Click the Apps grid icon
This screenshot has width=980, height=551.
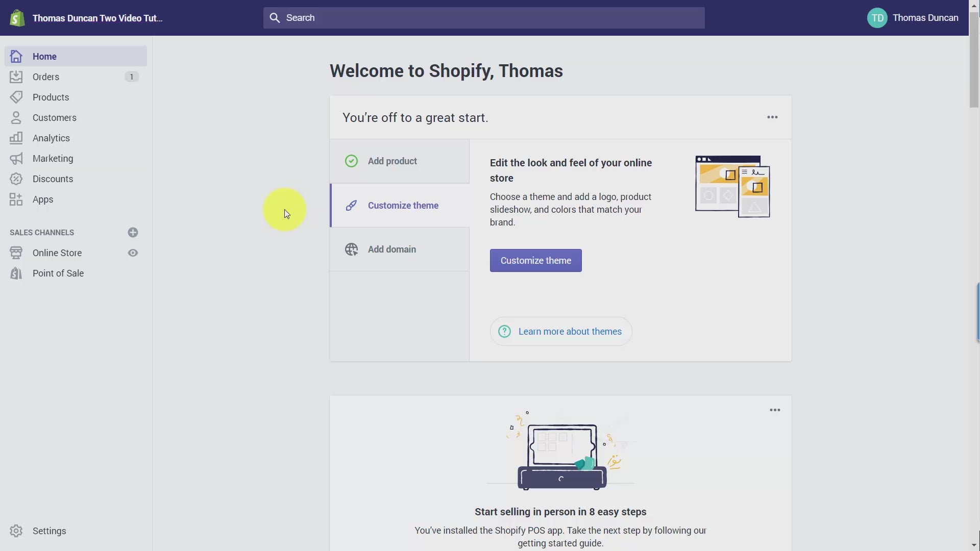pos(16,199)
